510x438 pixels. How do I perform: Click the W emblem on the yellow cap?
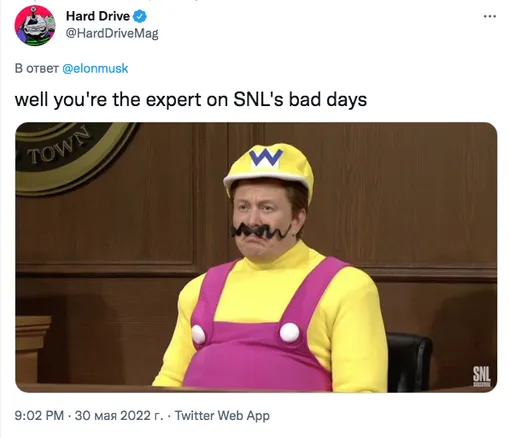click(266, 158)
